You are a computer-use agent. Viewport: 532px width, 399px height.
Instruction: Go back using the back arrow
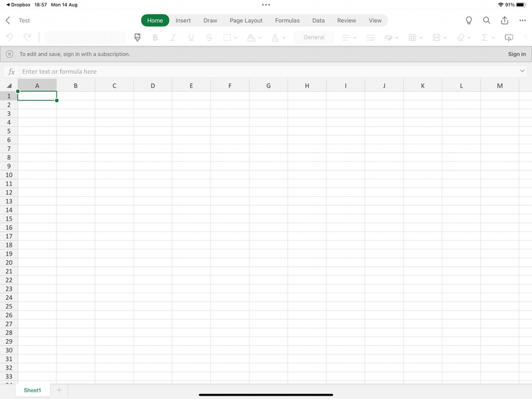tap(8, 21)
